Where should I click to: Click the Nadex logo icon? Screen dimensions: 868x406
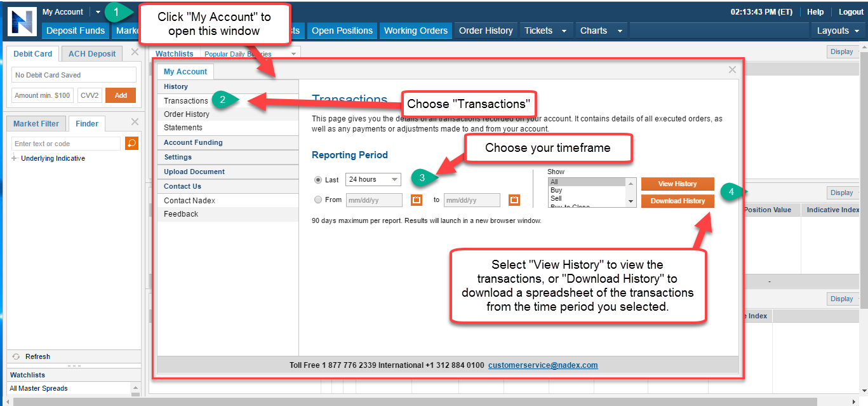[x=22, y=22]
